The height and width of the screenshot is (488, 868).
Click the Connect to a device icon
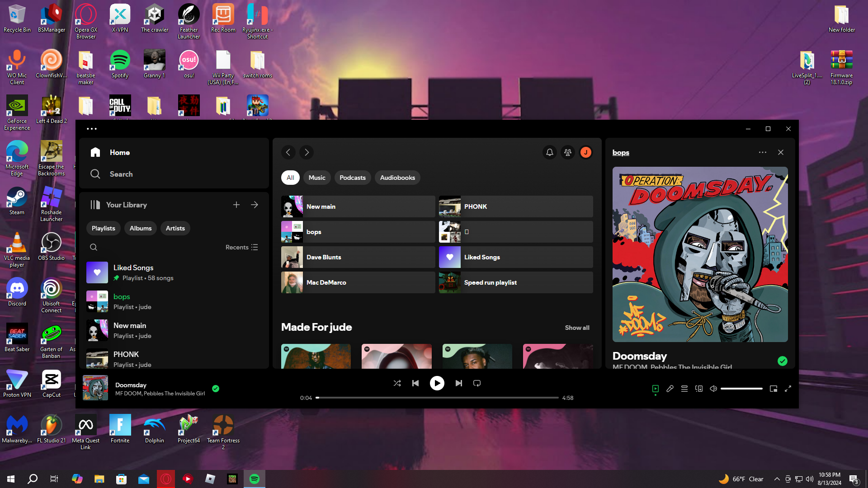[699, 389]
